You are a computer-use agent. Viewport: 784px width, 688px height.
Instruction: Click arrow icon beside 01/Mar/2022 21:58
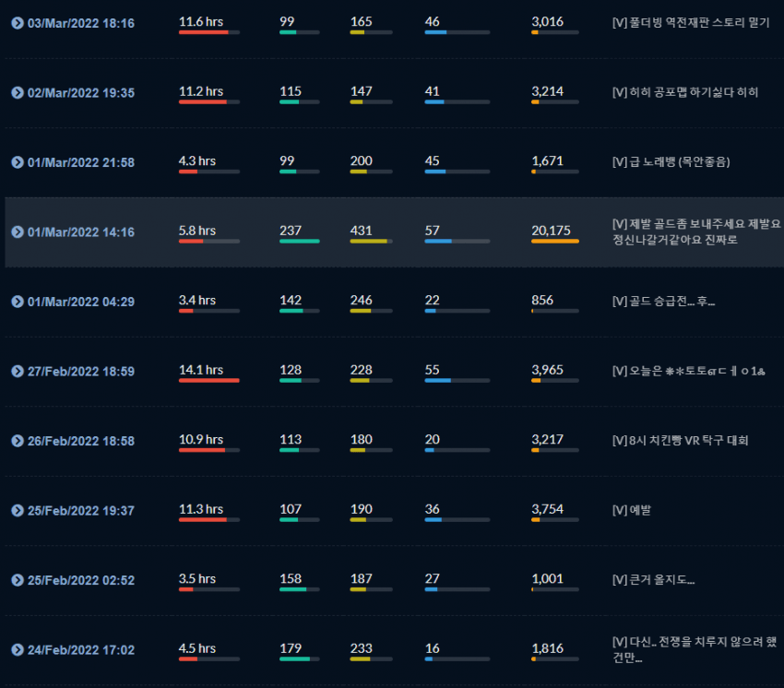(x=18, y=162)
